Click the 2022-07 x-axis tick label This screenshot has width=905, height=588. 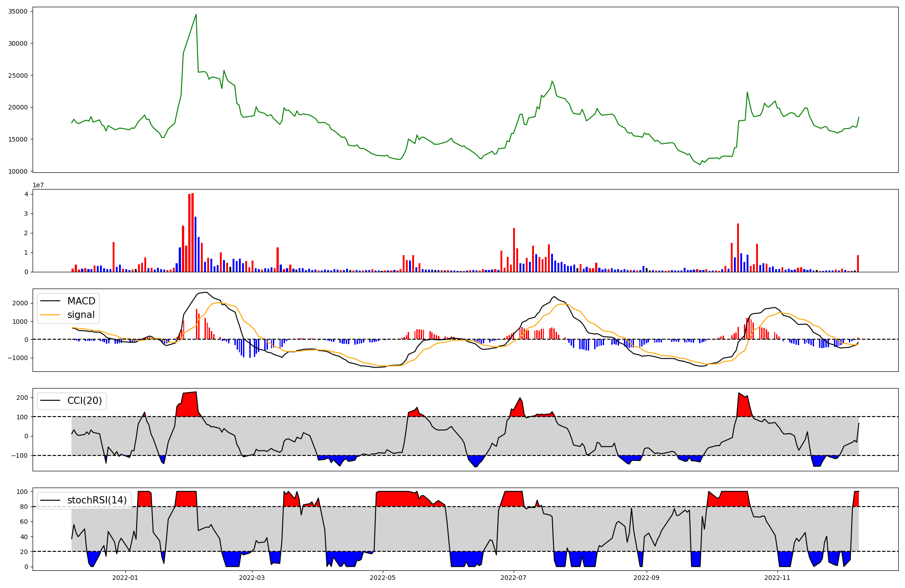pyautogui.click(x=514, y=578)
